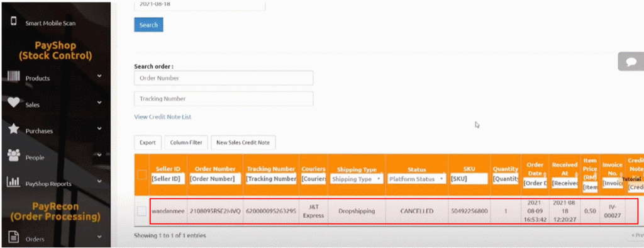This screenshot has height=248, width=644.
Task: Click the PayShop Reports chart icon
Action: 14,182
